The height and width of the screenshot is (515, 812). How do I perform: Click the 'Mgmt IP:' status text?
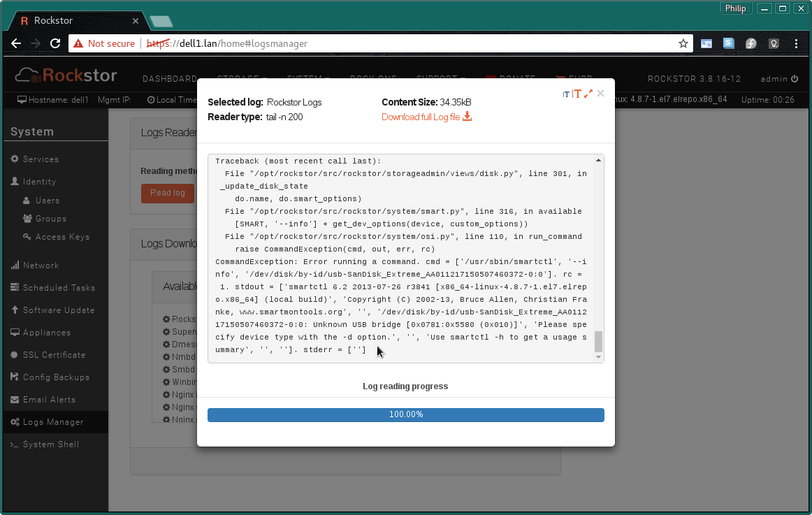point(115,100)
